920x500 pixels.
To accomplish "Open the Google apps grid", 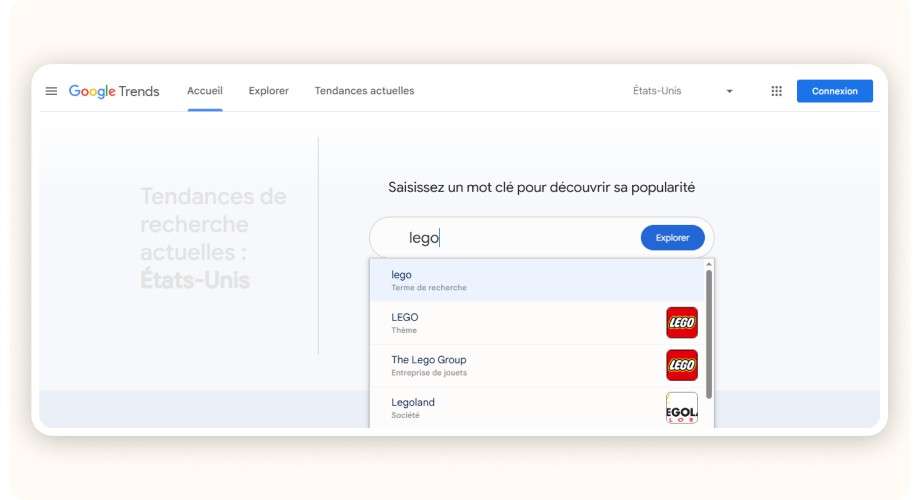I will click(776, 91).
